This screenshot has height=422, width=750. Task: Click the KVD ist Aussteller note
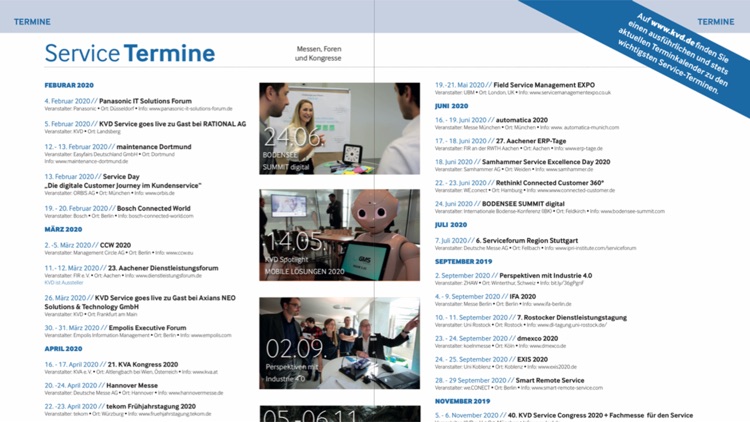click(64, 283)
